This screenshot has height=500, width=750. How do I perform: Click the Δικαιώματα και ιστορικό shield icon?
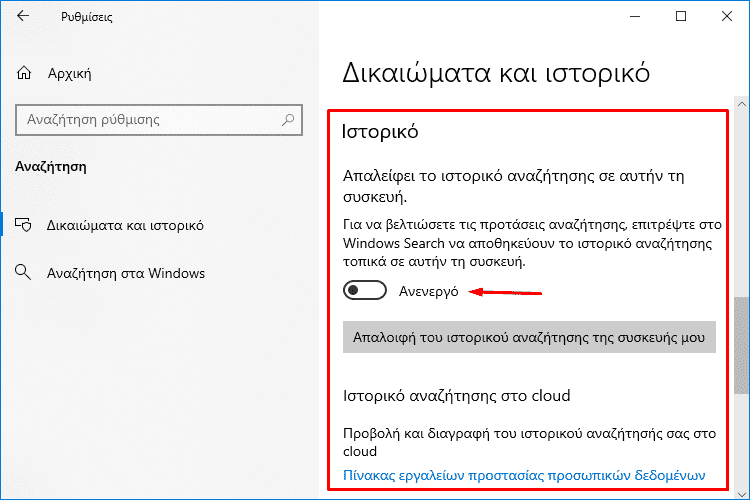coord(23,225)
